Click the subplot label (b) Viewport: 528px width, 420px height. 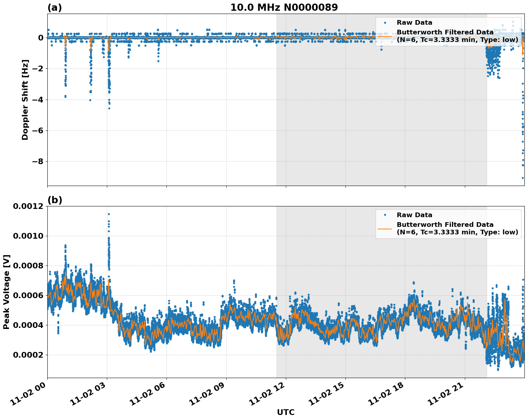pos(55,200)
